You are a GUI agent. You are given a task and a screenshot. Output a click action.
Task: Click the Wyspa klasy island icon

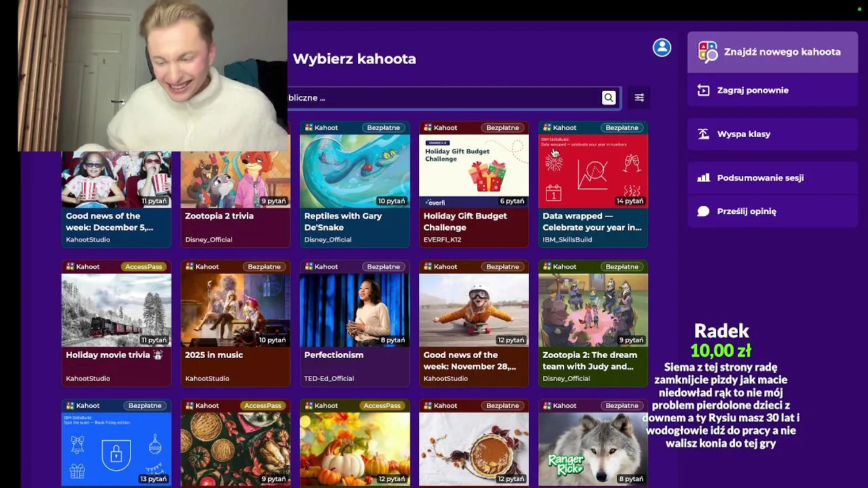point(704,134)
